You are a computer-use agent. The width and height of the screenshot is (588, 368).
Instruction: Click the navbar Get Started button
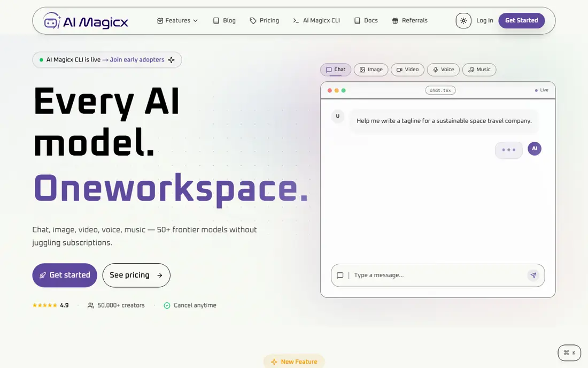522,21
